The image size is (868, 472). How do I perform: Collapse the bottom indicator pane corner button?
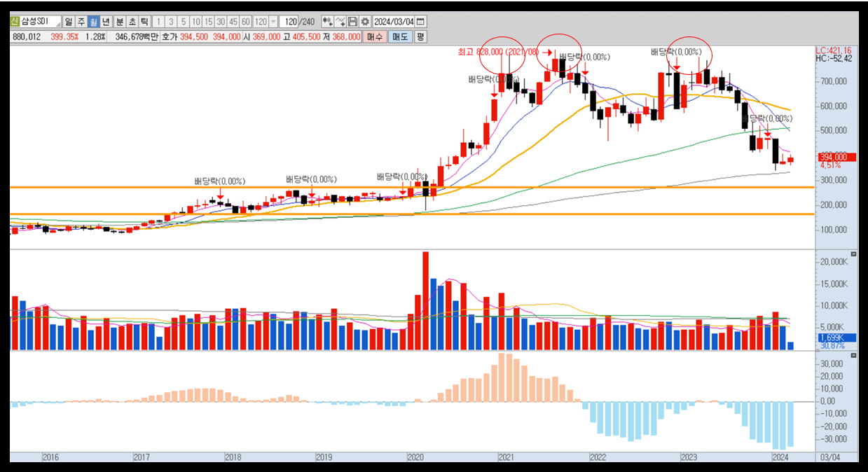pyautogui.click(x=853, y=356)
